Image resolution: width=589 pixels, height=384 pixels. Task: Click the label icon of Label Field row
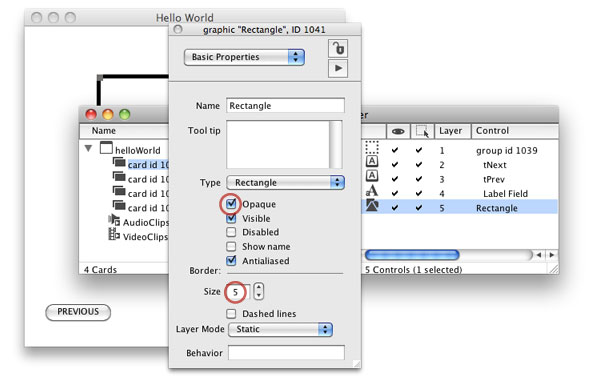coord(372,191)
